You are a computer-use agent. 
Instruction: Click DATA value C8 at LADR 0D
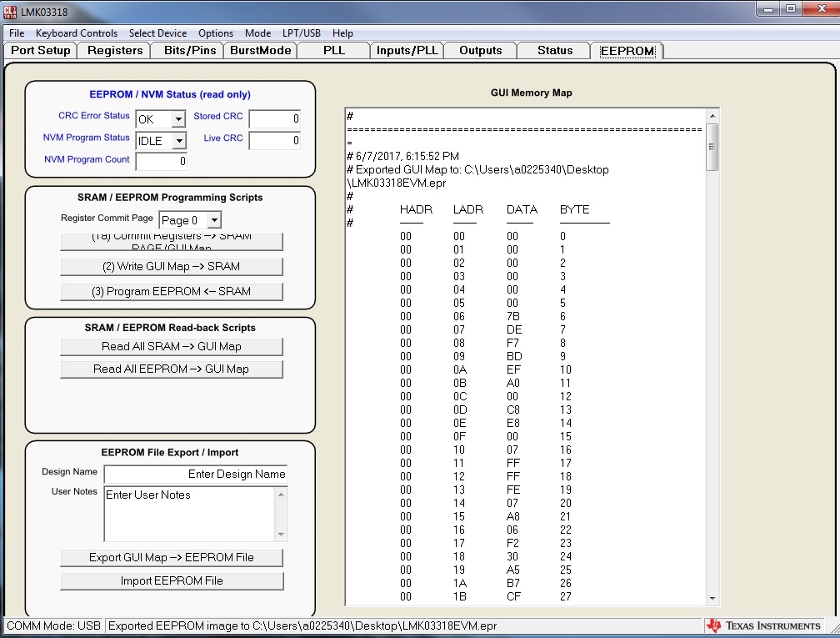pos(513,410)
